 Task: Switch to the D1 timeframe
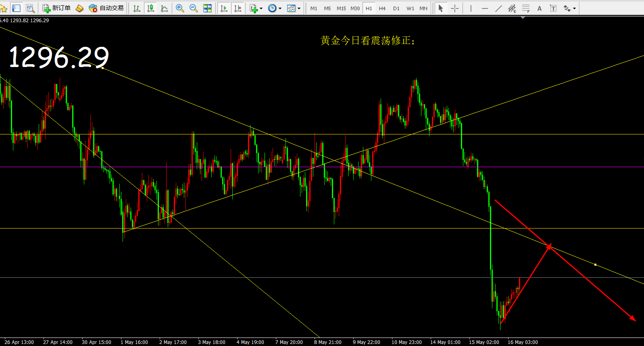pyautogui.click(x=396, y=8)
